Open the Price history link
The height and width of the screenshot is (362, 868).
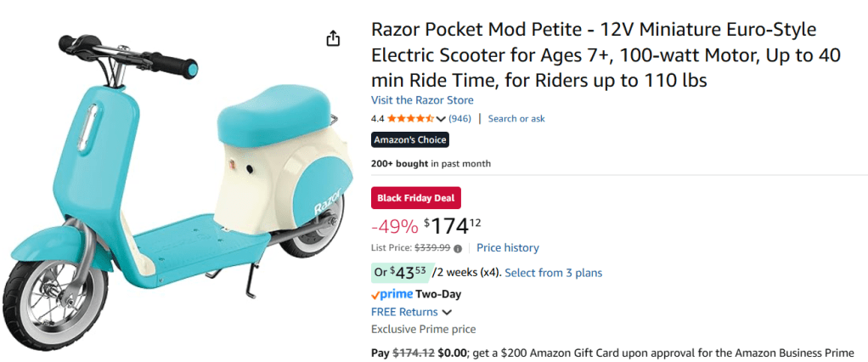pos(508,248)
